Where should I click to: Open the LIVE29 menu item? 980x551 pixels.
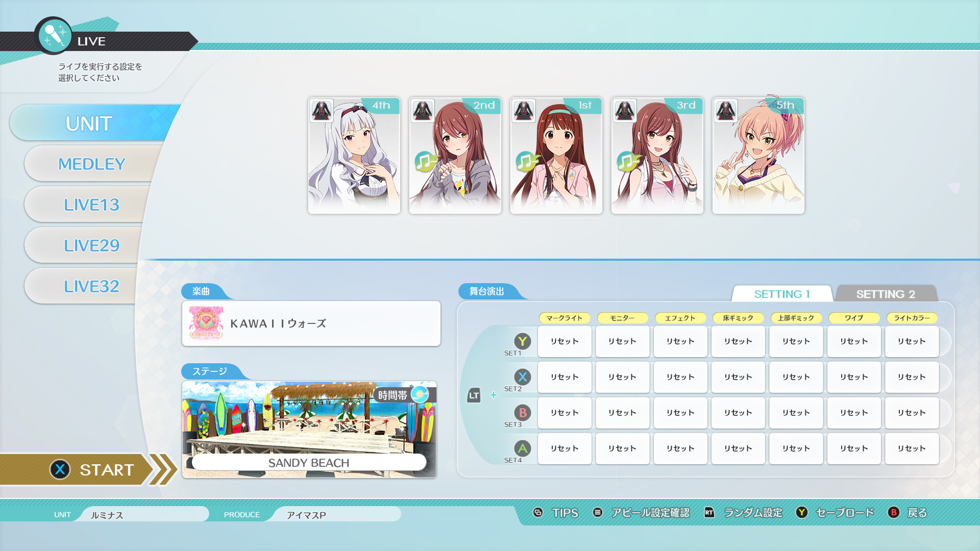tap(84, 245)
